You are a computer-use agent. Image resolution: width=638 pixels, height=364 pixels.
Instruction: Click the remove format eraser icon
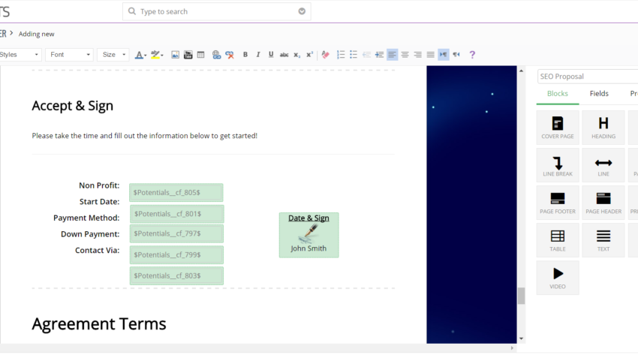tap(325, 55)
